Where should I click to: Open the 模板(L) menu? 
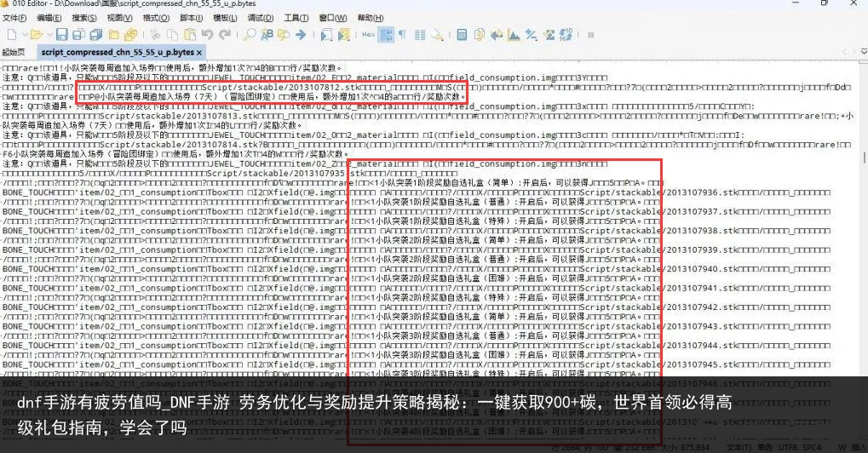[x=224, y=18]
